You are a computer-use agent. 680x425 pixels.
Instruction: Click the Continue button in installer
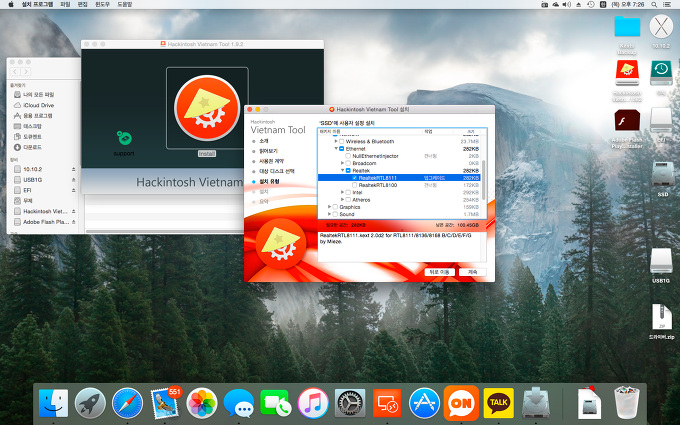pos(472,272)
